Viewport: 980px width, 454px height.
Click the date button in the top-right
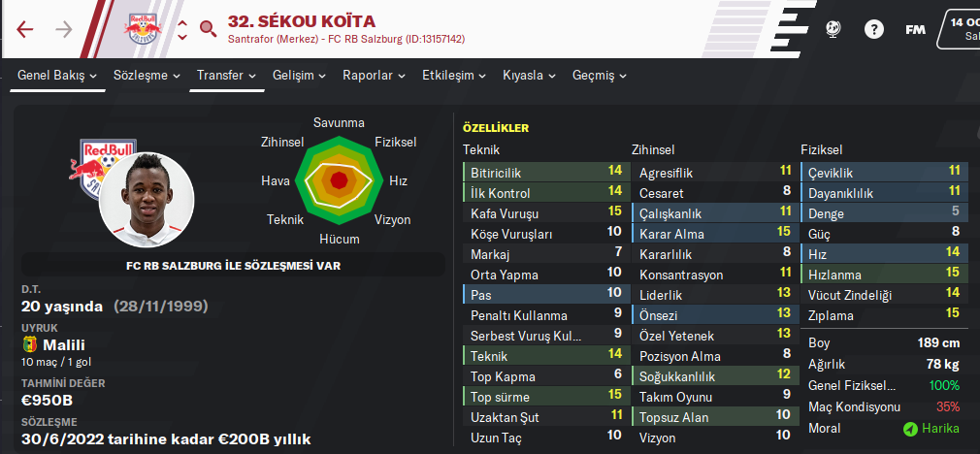pos(961,28)
